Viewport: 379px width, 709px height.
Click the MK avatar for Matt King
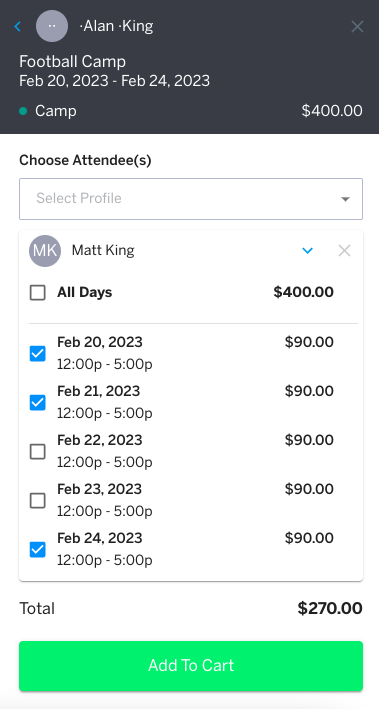(x=45, y=251)
